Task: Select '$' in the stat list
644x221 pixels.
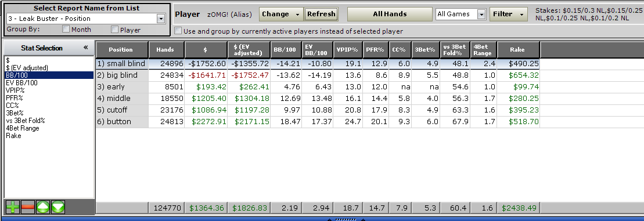Action: point(49,60)
